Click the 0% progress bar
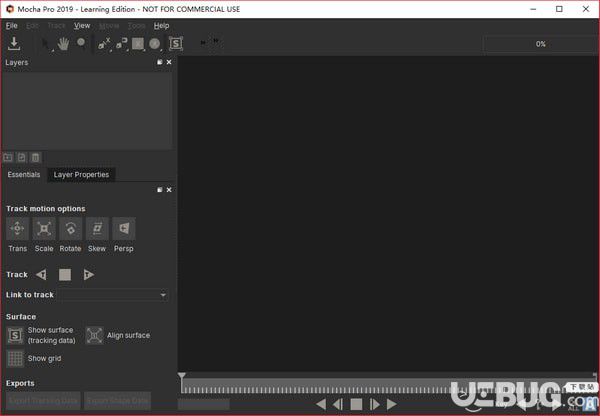Viewport: 600px width, 416px height. pyautogui.click(x=540, y=44)
